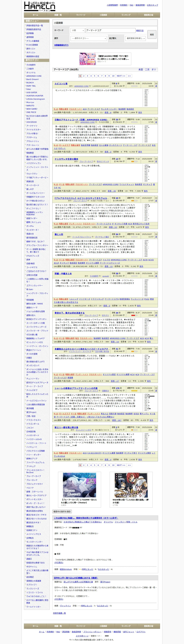Open 小説閲覧履歴 link in header
184x644 pixels.
pos(112,5)
